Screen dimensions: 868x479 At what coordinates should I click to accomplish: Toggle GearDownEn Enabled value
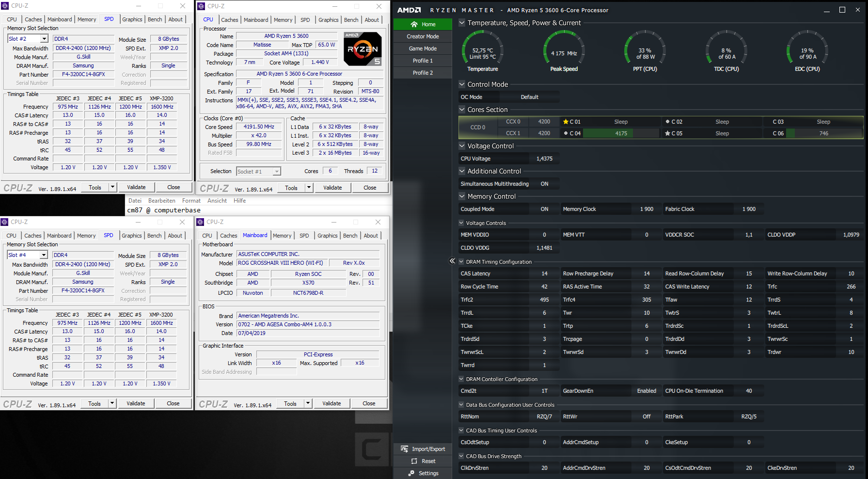pos(647,391)
